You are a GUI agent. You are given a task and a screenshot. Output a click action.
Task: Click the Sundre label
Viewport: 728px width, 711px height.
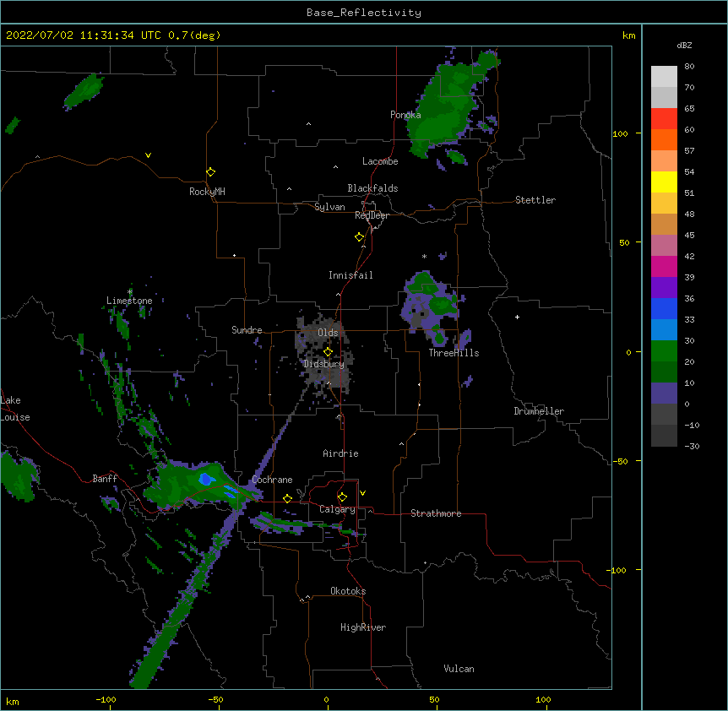[247, 330]
